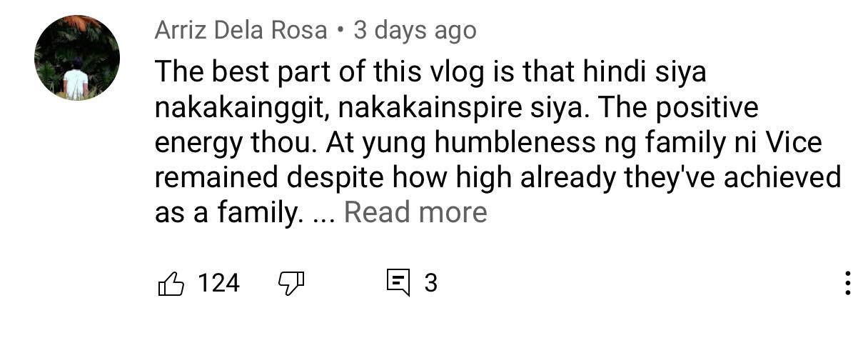Viewport: 868px width, 338px height.
Task: Dislike the comment with thumbs-down icon
Action: click(x=291, y=284)
